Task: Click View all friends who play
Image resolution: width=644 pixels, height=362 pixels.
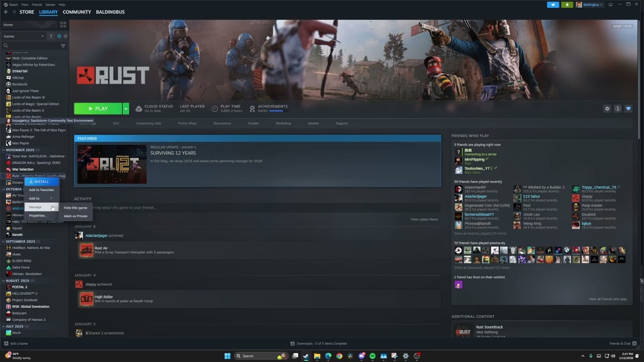Action: point(608,299)
